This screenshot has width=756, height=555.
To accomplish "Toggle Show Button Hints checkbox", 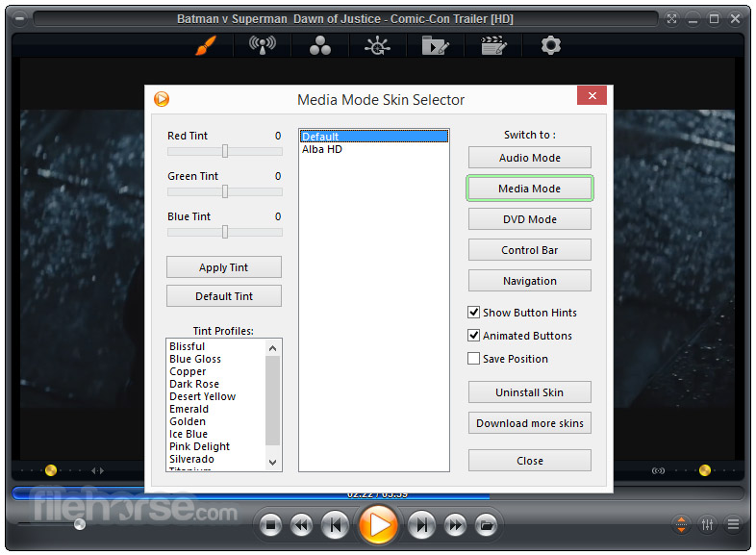I will (473, 312).
